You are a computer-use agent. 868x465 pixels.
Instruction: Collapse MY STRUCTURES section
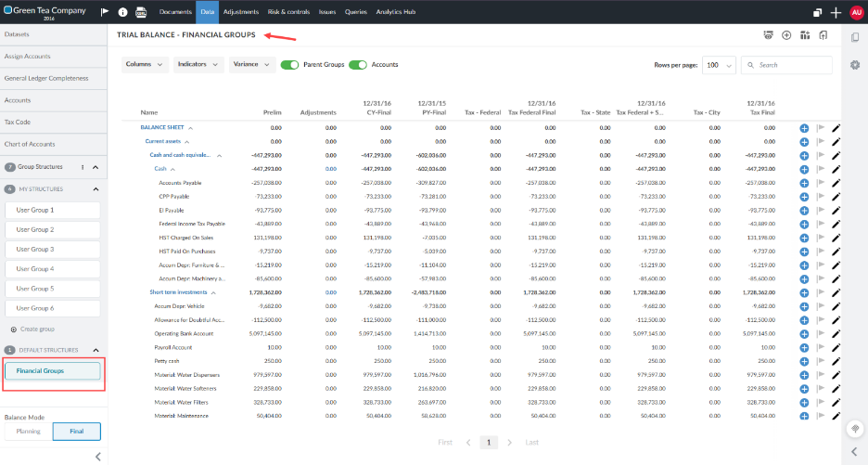pyautogui.click(x=96, y=189)
